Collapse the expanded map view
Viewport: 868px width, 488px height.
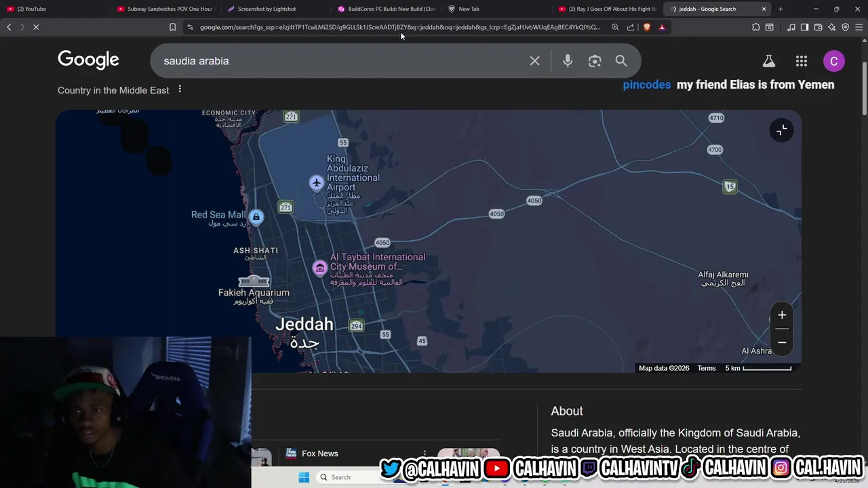(x=782, y=130)
